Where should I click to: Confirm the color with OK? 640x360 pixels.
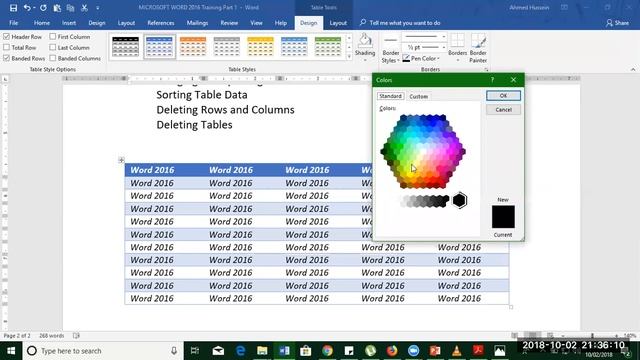click(x=503, y=96)
